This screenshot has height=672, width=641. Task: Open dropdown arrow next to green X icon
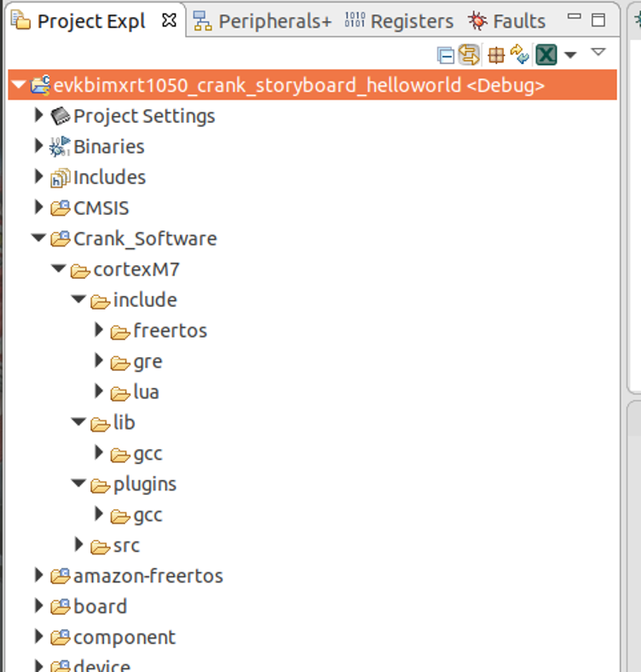570,55
